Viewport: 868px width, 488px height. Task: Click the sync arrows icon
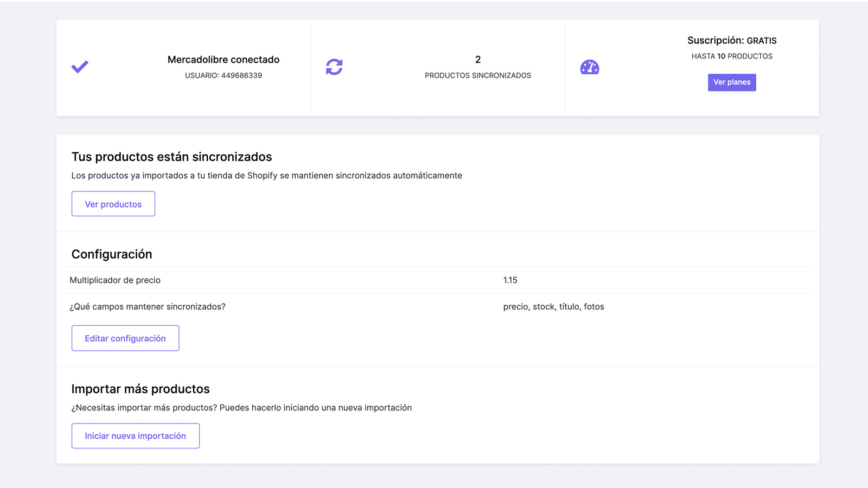[334, 67]
